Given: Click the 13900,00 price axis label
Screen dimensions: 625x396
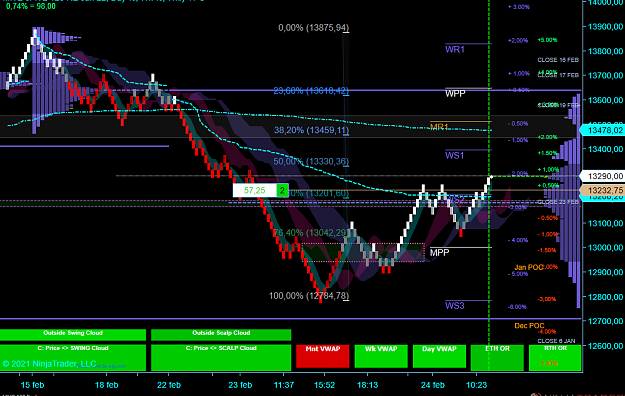Looking at the screenshot, I should (605, 26).
